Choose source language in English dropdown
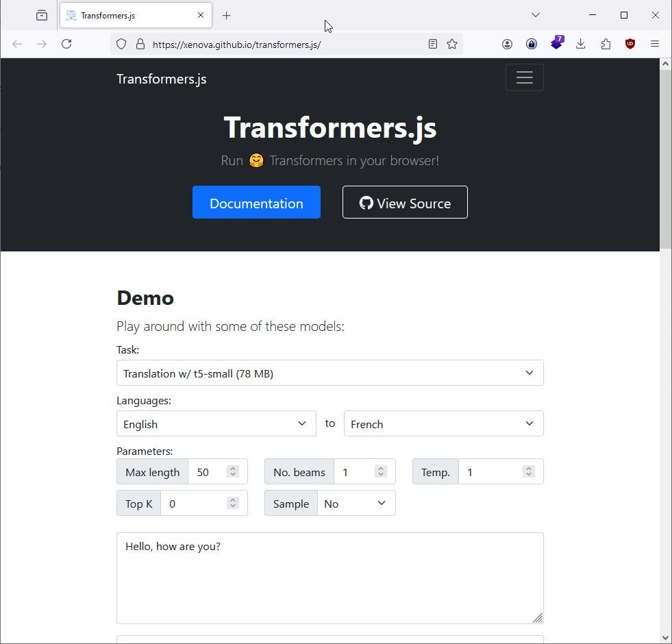 pos(216,423)
